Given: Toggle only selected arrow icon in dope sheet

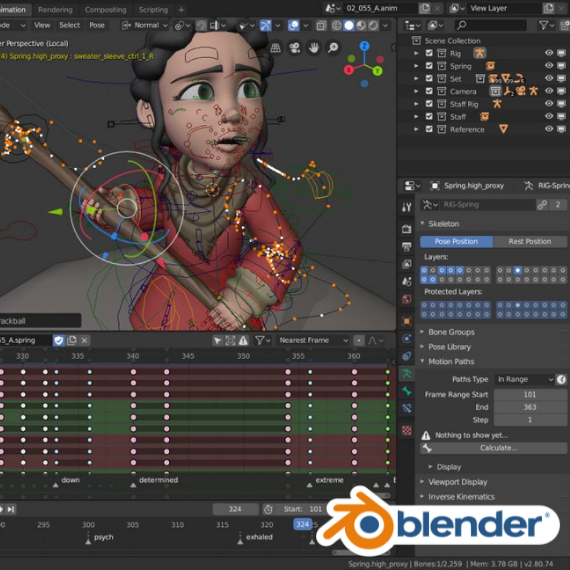Looking at the screenshot, I should [217, 340].
